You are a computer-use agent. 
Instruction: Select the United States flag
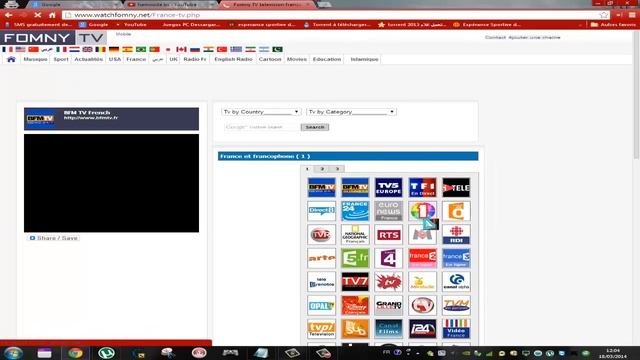click(20, 49)
